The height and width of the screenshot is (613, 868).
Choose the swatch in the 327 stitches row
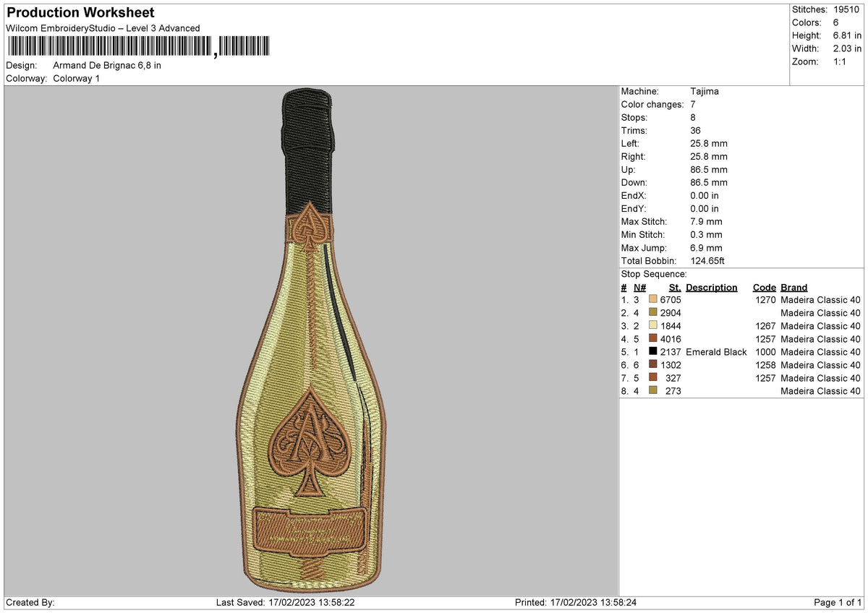click(653, 378)
